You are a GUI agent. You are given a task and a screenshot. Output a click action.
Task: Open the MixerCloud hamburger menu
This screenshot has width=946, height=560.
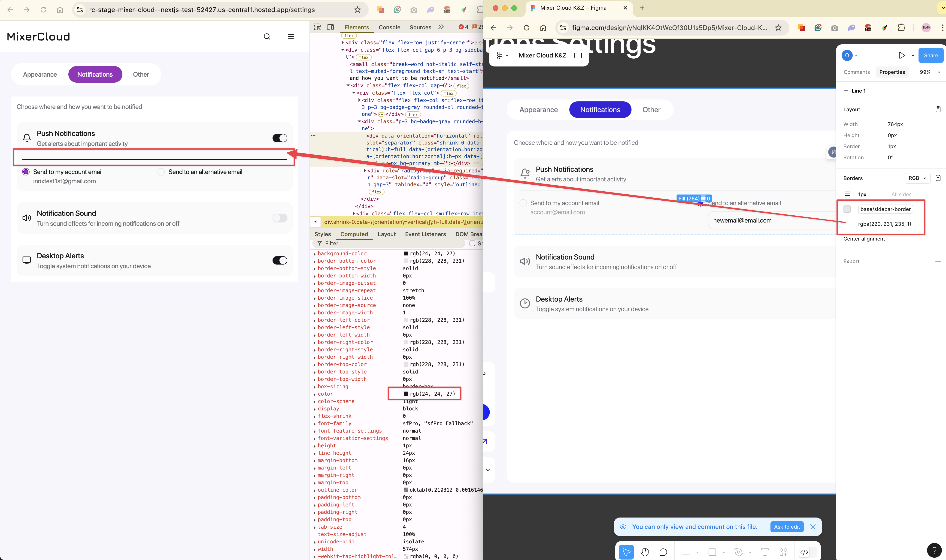[291, 37]
